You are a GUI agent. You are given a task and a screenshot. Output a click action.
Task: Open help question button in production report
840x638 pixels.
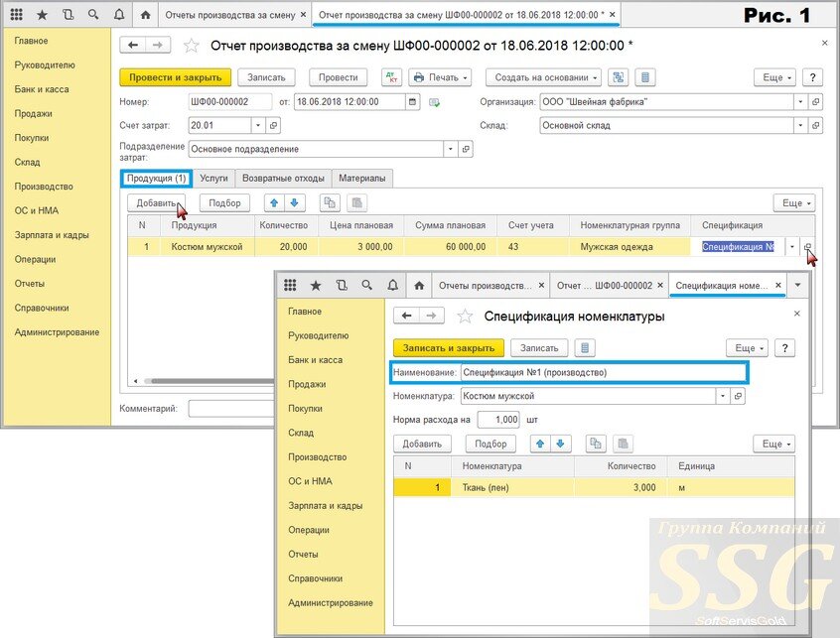(812, 77)
